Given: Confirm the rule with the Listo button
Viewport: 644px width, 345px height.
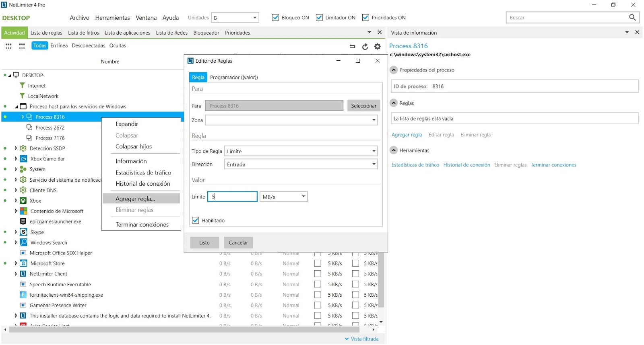Looking at the screenshot, I should [204, 242].
